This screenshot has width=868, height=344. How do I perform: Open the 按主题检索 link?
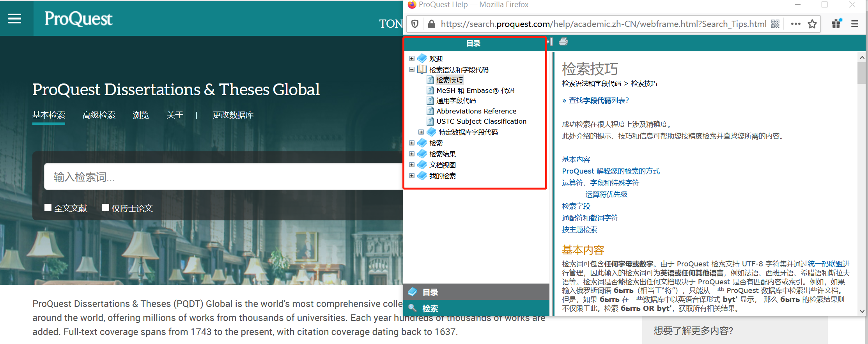(579, 229)
